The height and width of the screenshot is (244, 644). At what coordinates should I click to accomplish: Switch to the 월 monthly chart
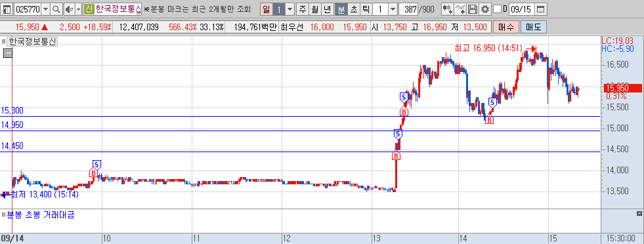[315, 9]
